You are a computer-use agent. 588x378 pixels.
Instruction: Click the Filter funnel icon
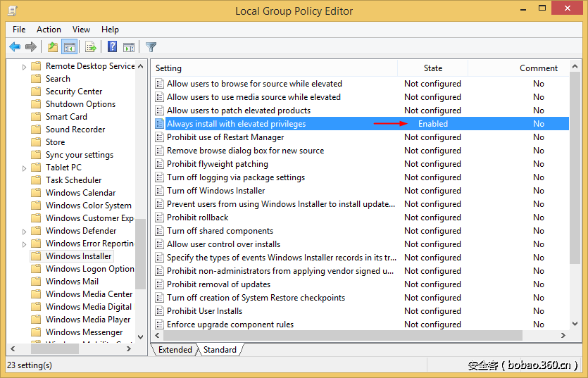pos(151,47)
